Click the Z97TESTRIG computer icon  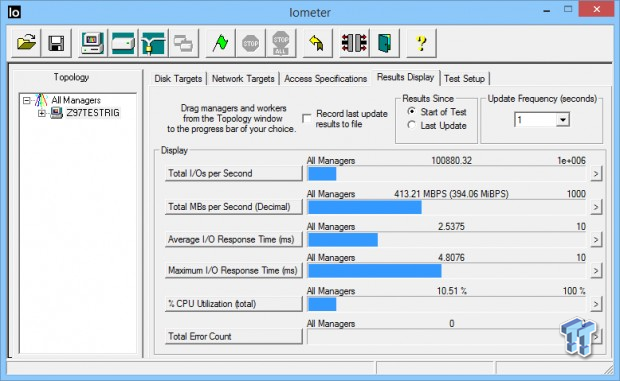tap(57, 113)
